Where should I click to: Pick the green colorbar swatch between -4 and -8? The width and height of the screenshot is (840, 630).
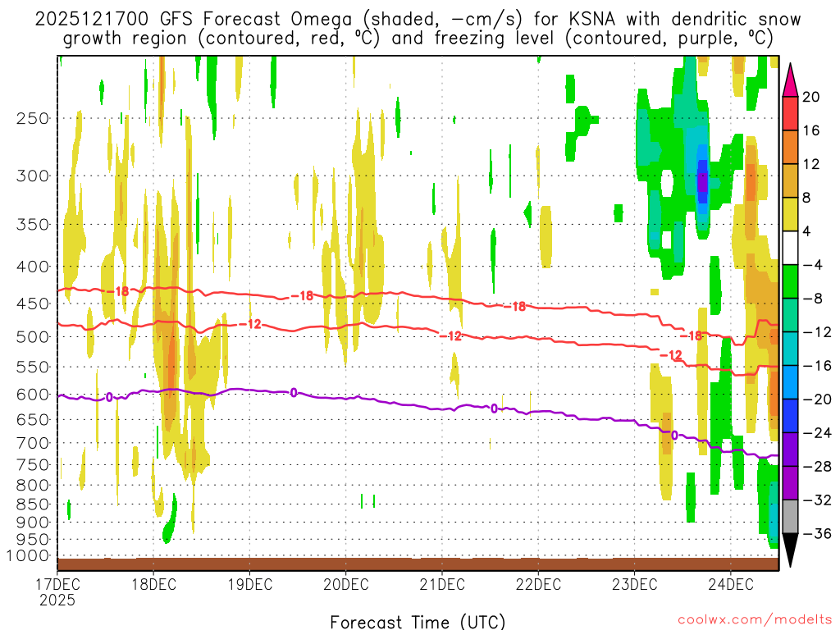tap(791, 281)
